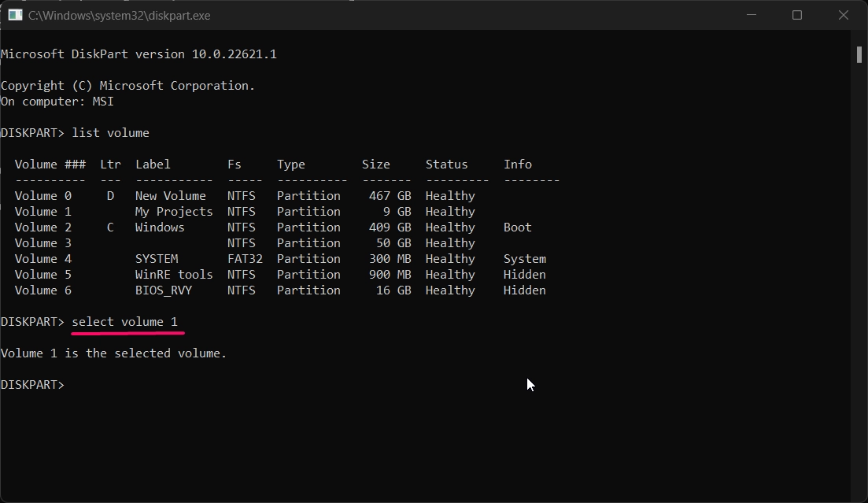Close the diskpart.exe window
Viewport: 868px width, 503px height.
844,15
